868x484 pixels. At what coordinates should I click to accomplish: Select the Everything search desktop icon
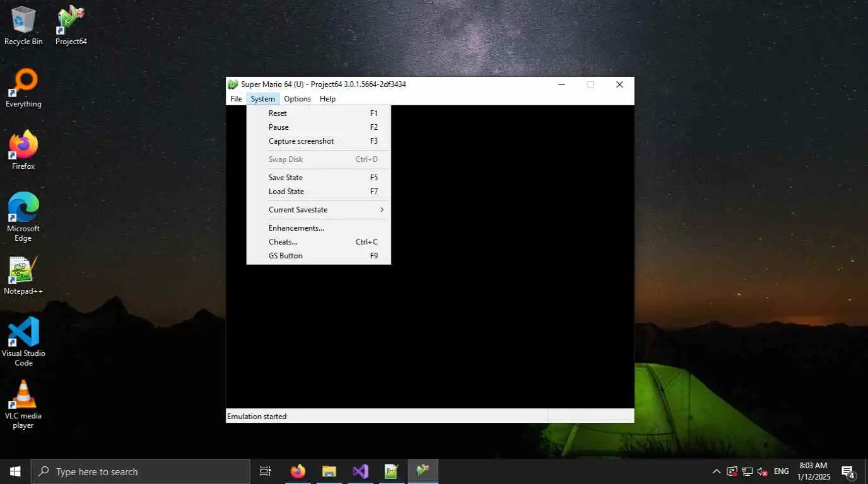pyautogui.click(x=23, y=88)
